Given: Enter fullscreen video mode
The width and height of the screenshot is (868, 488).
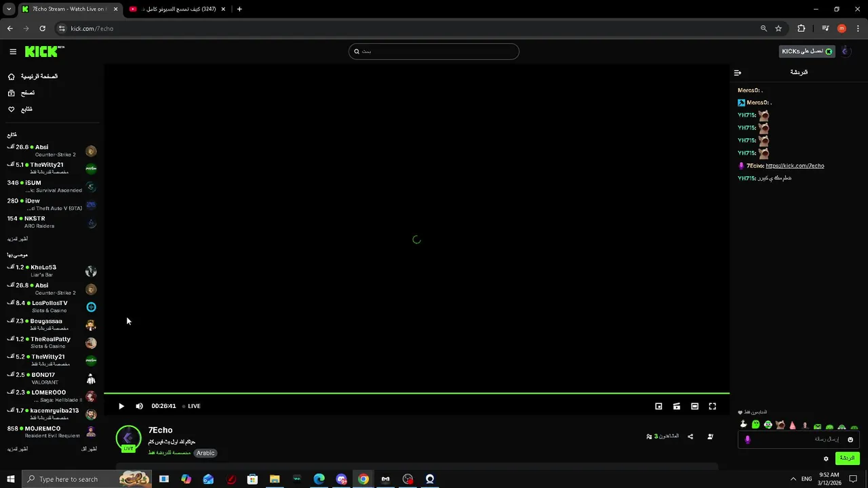Looking at the screenshot, I should coord(713,406).
